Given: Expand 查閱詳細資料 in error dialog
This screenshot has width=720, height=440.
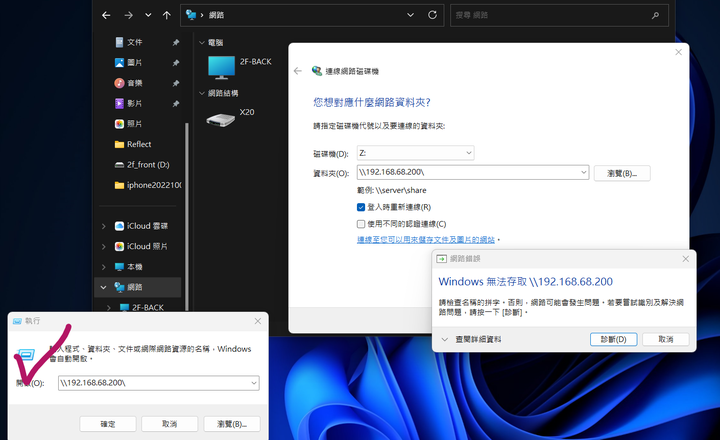Looking at the screenshot, I should [x=472, y=339].
